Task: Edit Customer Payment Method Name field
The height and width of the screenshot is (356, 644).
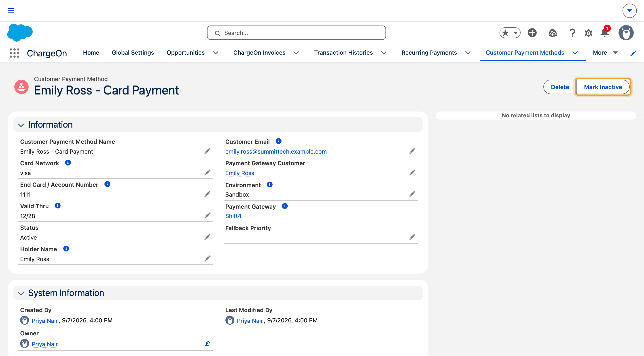Action: (207, 151)
